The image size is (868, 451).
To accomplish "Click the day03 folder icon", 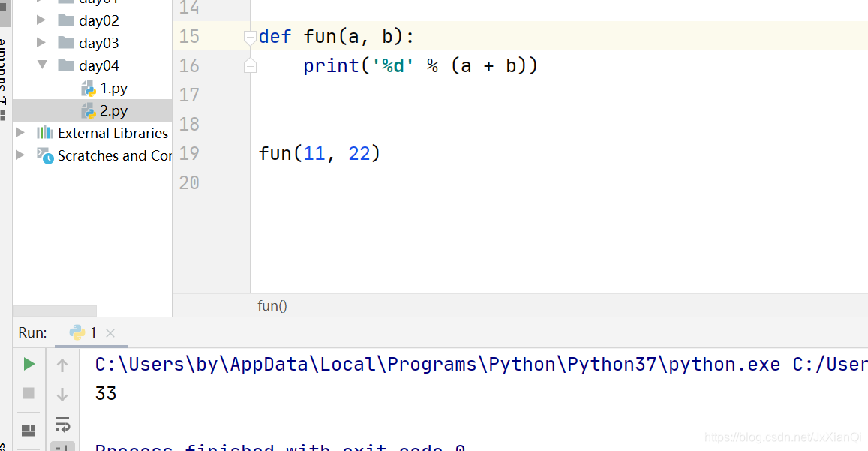I will [x=66, y=42].
